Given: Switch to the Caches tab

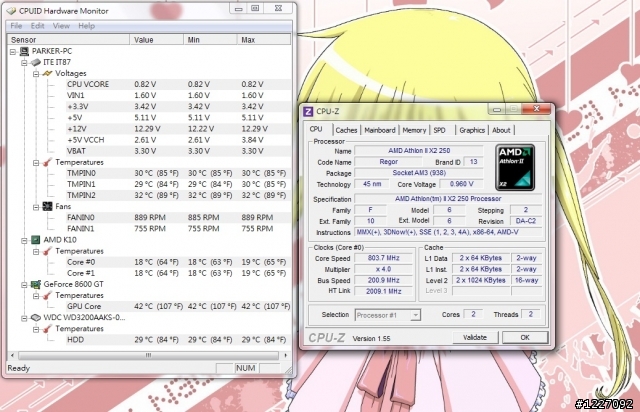Looking at the screenshot, I should coord(346,130).
